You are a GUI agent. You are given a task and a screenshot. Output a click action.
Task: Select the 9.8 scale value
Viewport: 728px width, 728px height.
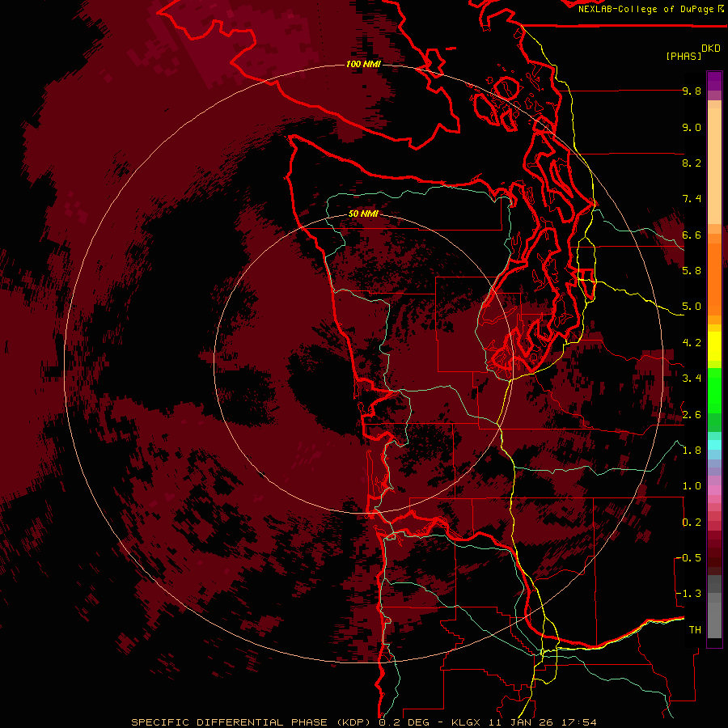click(692, 91)
